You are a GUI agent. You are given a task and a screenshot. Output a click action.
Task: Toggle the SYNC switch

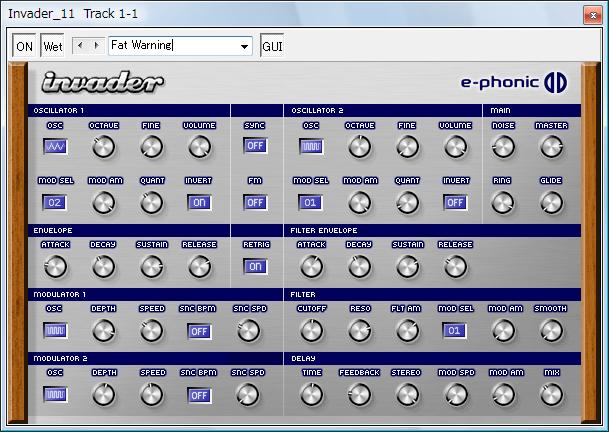pyautogui.click(x=255, y=146)
